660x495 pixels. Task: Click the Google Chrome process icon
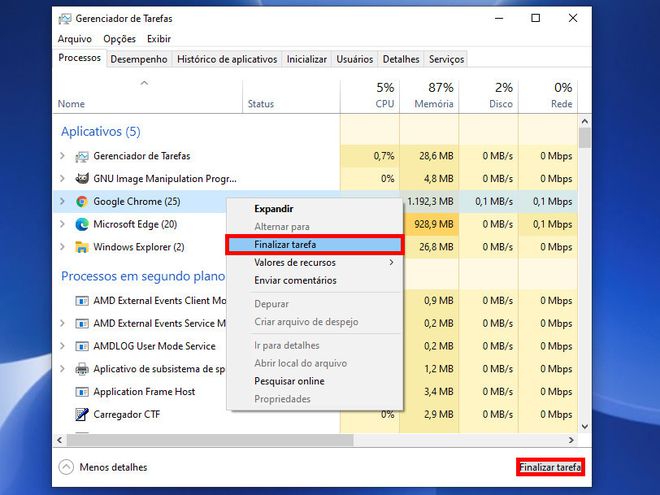82,202
